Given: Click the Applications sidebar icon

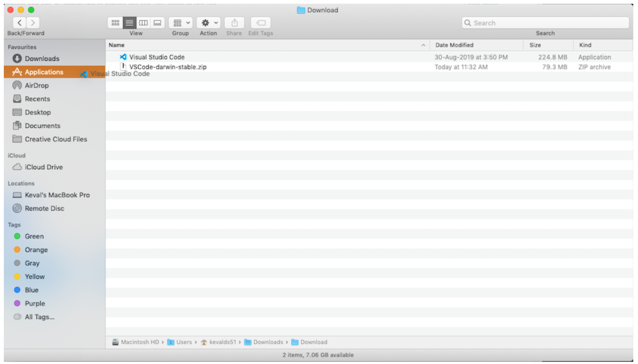Looking at the screenshot, I should [17, 72].
